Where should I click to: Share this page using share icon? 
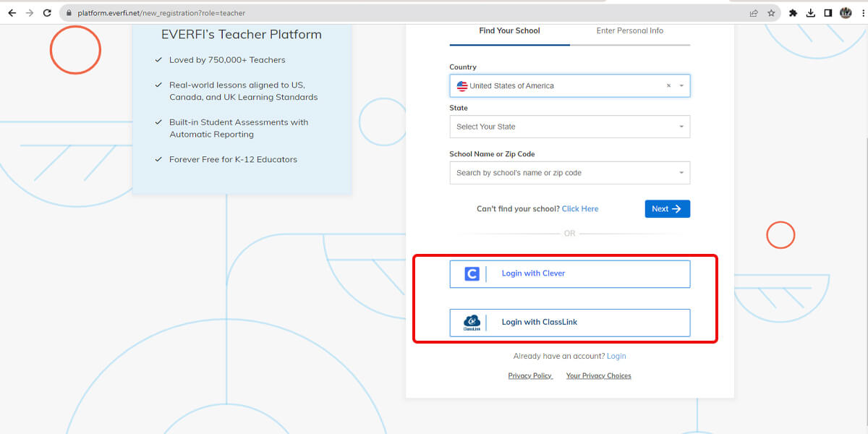tap(754, 13)
